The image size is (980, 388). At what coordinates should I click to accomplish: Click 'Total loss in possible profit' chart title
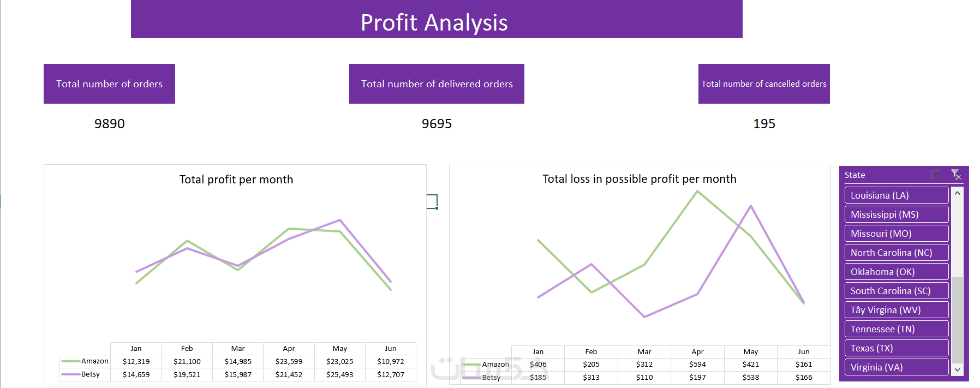tap(639, 179)
